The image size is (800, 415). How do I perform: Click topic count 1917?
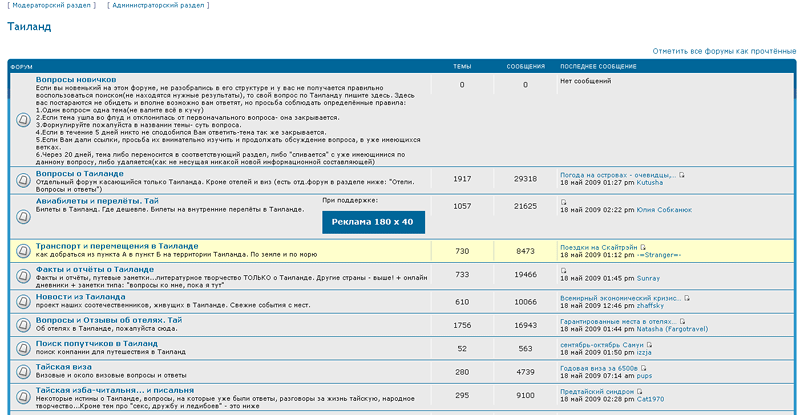tap(462, 179)
